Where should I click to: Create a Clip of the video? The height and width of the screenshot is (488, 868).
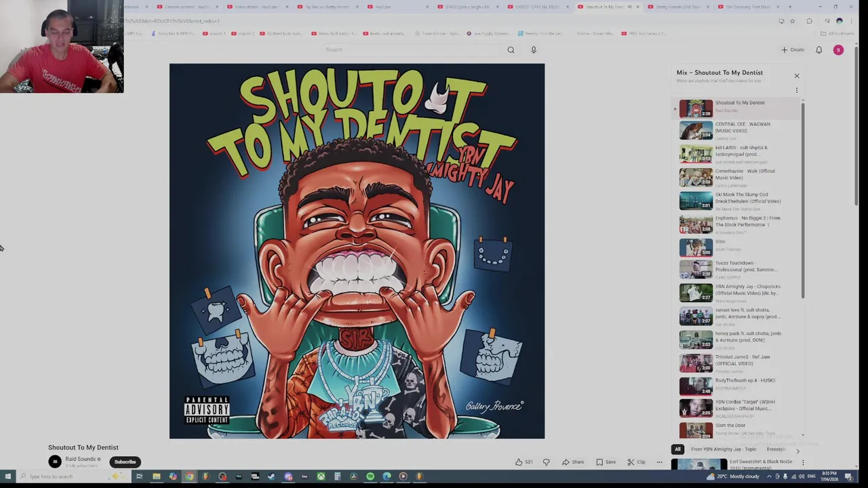(x=636, y=462)
